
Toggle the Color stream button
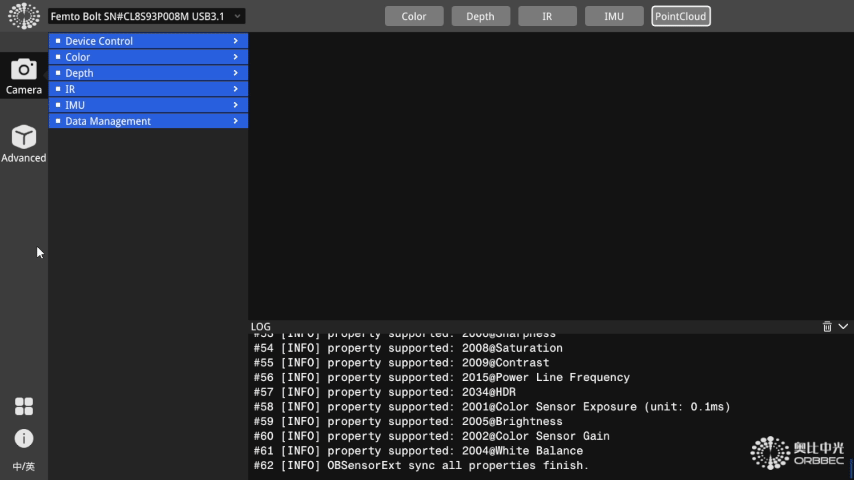pyautogui.click(x=414, y=16)
